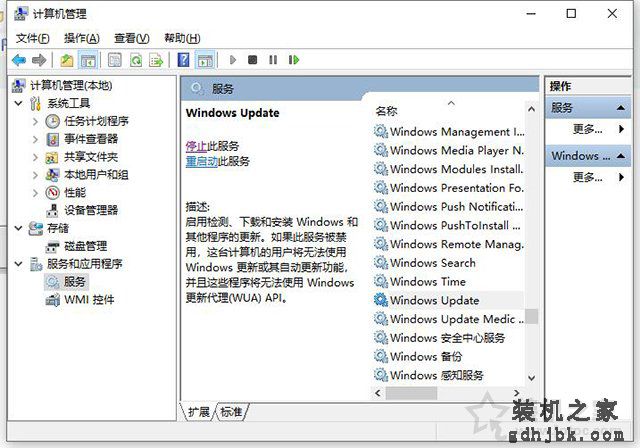Open the 操作(A) menu
This screenshot has width=640, height=448.
[x=82, y=38]
